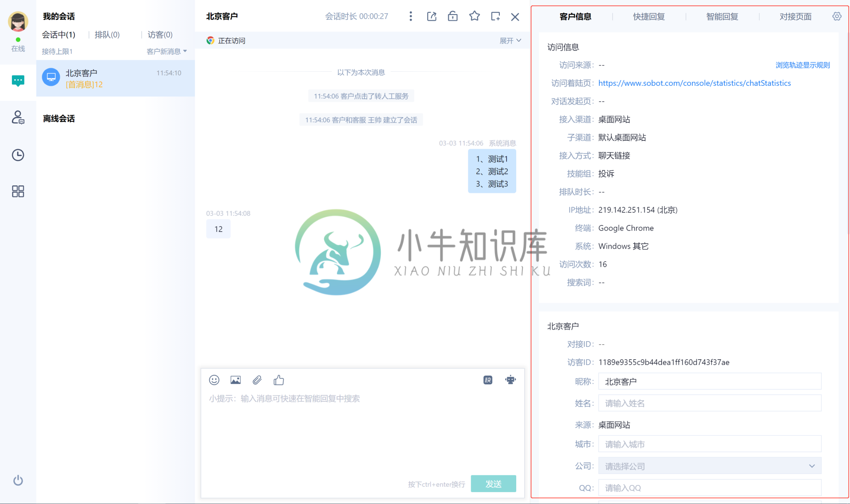Click the IP address 219.142.251.154 (北京)
Screen dimensions: 850x504
pos(637,210)
